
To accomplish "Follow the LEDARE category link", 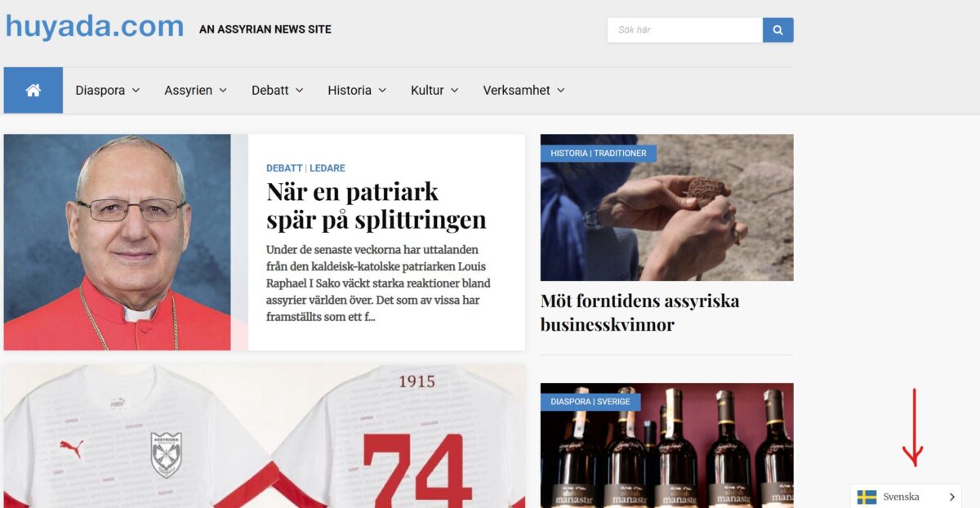I will click(327, 168).
